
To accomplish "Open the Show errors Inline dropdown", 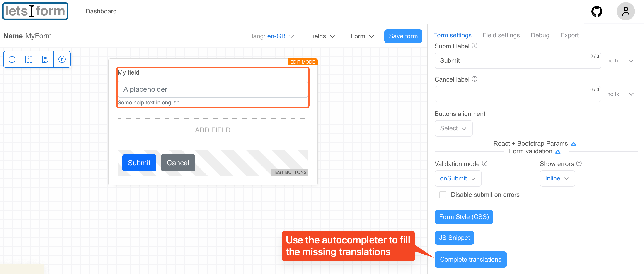I will [557, 178].
